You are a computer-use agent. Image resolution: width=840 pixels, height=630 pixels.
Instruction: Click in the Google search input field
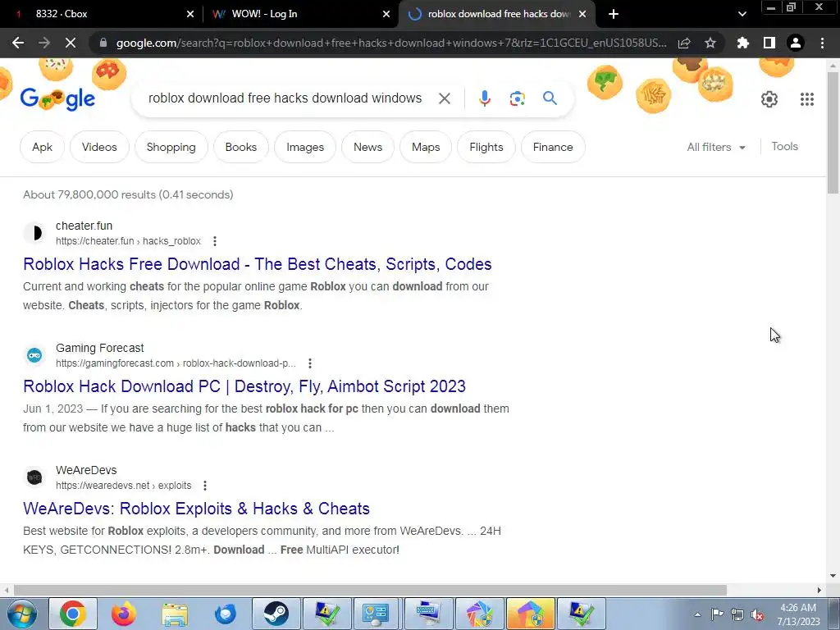tap(285, 98)
